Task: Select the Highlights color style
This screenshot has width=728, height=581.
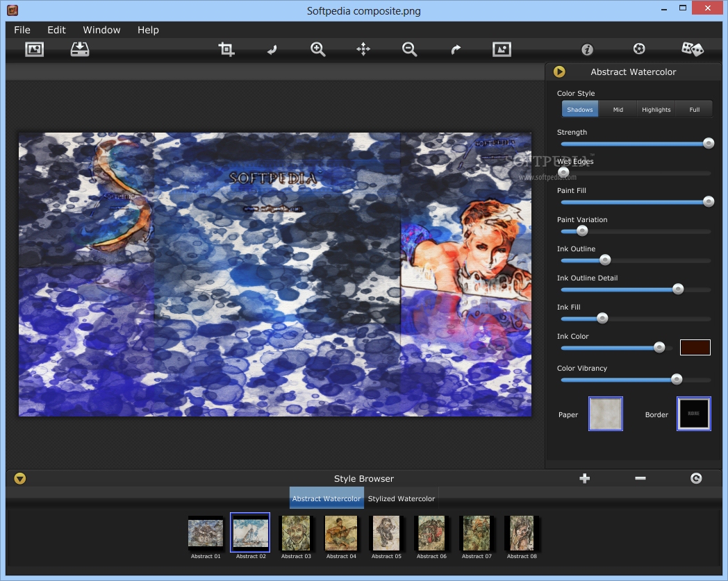Action: tap(656, 110)
